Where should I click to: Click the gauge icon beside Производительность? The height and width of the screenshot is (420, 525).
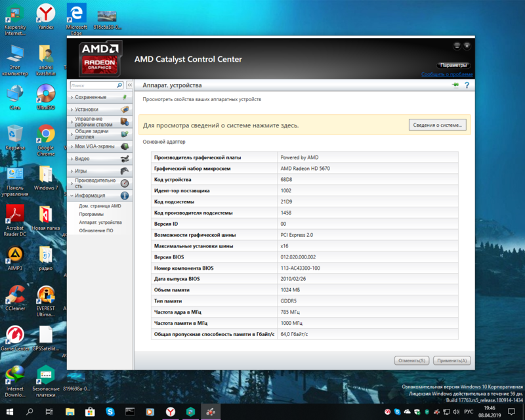coord(125,183)
